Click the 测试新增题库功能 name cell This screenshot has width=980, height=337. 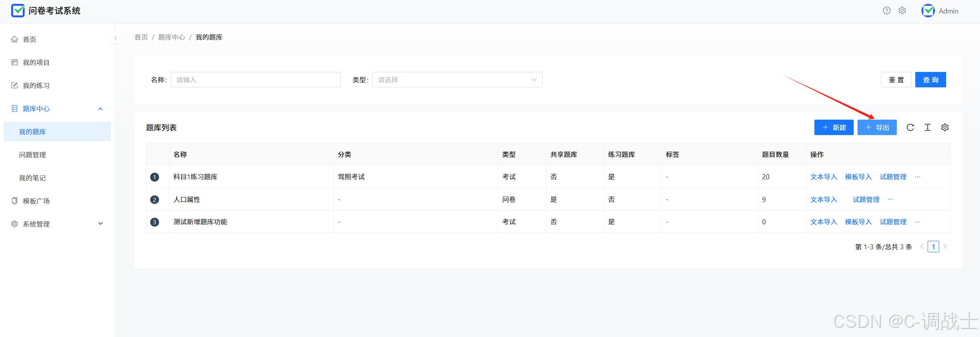(251, 222)
